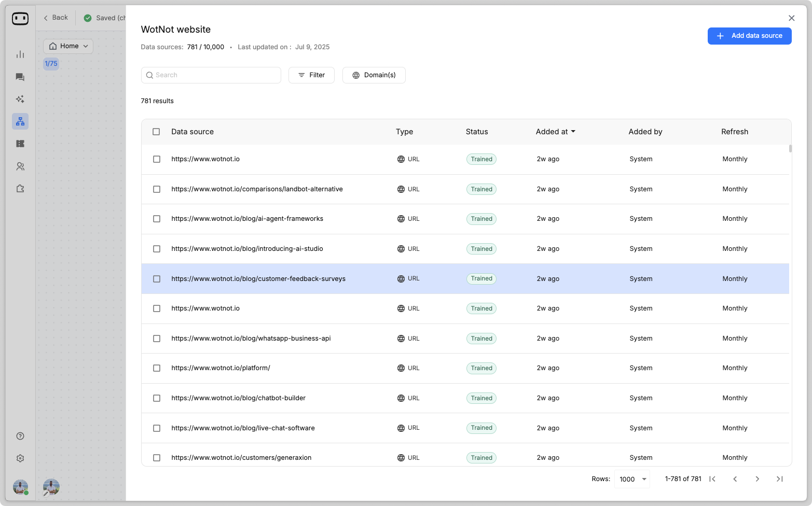Viewport: 812px width, 506px height.
Task: Click the contacts people sidebar icon
Action: coord(20,166)
